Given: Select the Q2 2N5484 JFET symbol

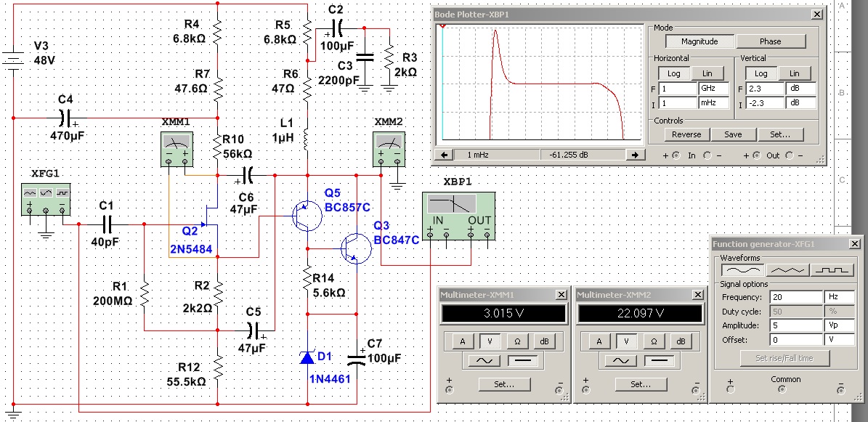Looking at the screenshot, I should pyautogui.click(x=212, y=216).
